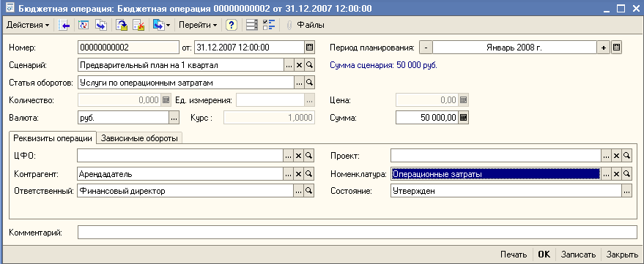Screen dimensions: 644x264
Task: Click the date field 31.12.2007 12:00:00
Action: pos(249,48)
